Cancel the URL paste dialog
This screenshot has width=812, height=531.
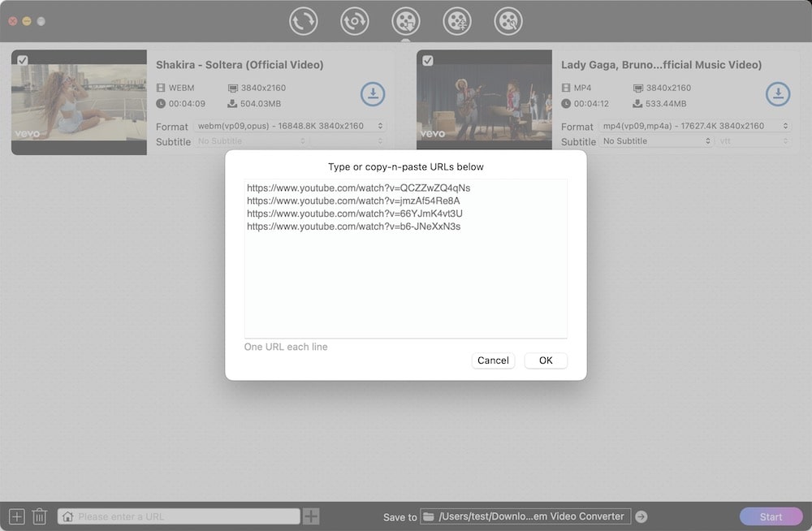pos(493,360)
